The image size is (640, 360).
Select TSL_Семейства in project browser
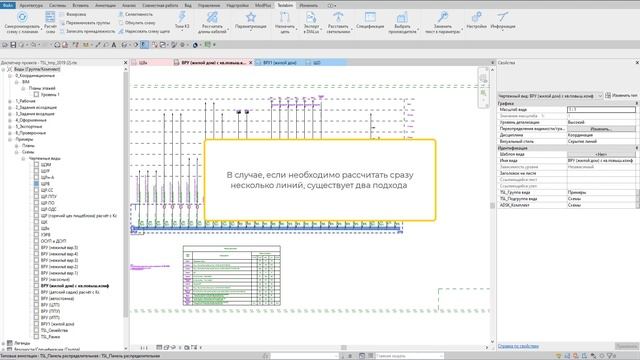(x=54, y=331)
